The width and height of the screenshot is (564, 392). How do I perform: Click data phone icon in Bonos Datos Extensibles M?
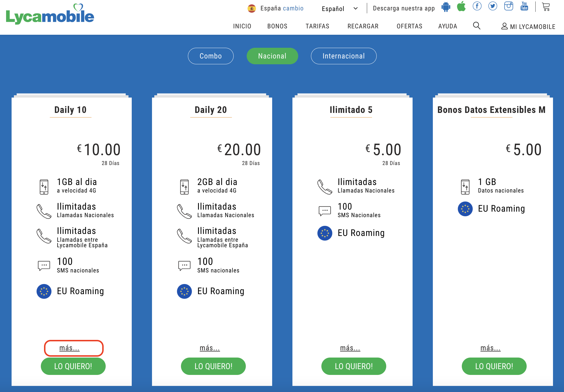point(465,187)
